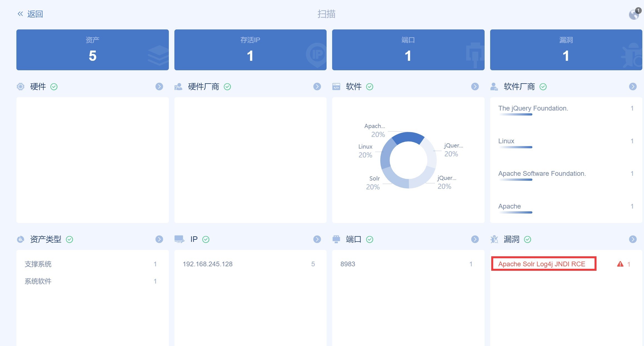Expand the 硬件厂商 panel arrow
Screen dimensions: 644x346
pyautogui.click(x=317, y=87)
